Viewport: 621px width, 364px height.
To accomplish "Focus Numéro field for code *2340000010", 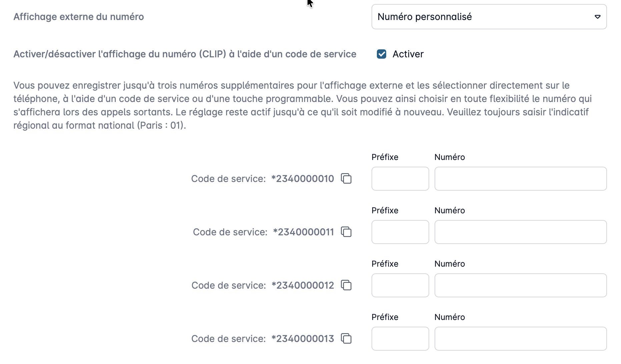I will pyautogui.click(x=521, y=179).
